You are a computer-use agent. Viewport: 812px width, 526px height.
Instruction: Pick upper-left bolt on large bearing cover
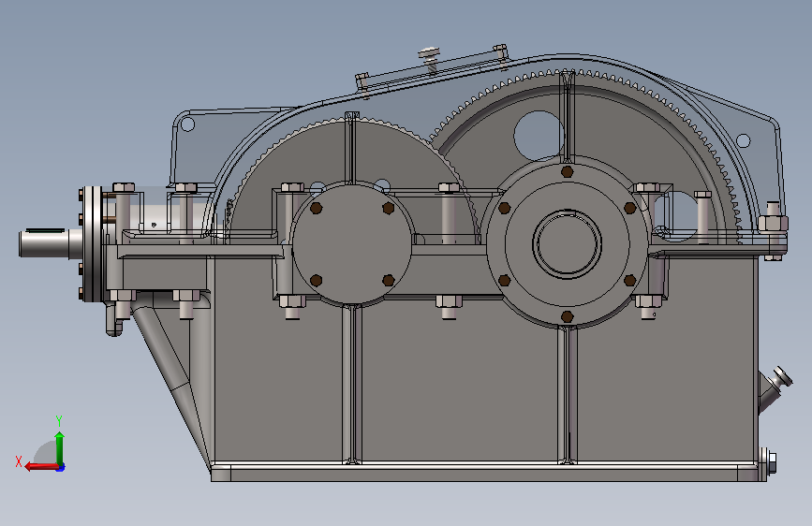tap(505, 208)
